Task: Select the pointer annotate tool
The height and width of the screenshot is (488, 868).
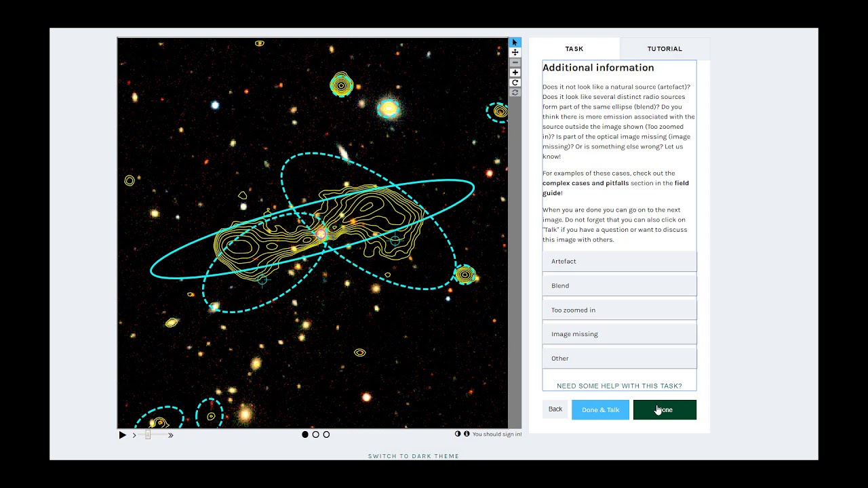Action: pyautogui.click(x=515, y=42)
